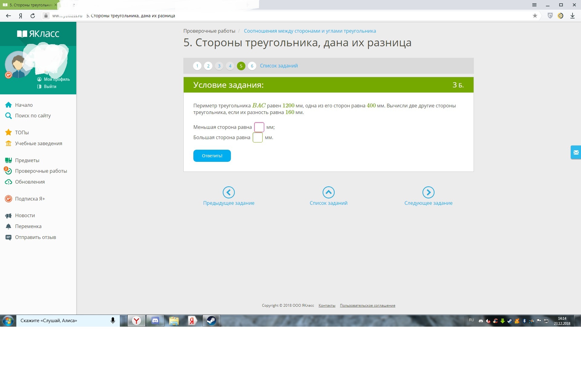Click the blue envelope feedback icon
Screen dimensions: 581x392
click(576, 152)
